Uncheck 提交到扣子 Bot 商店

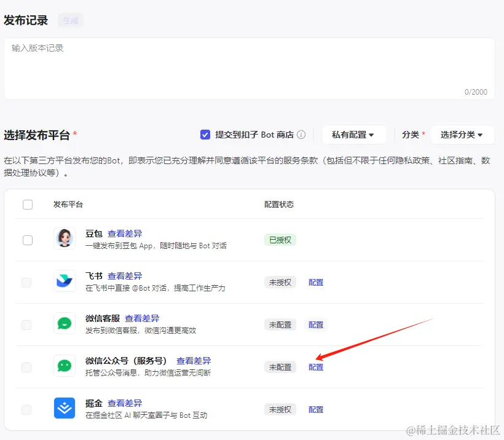[205, 135]
